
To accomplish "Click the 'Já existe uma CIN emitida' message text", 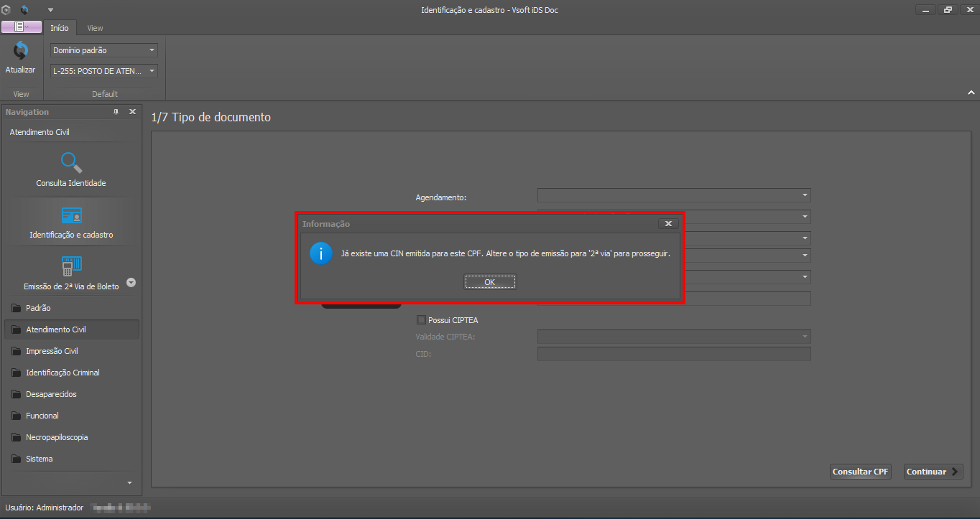I will [x=505, y=254].
